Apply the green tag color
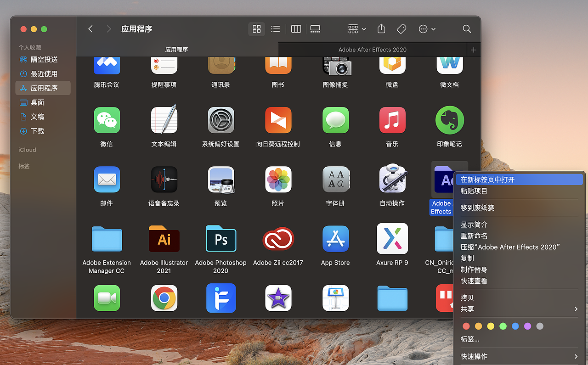 tap(503, 326)
